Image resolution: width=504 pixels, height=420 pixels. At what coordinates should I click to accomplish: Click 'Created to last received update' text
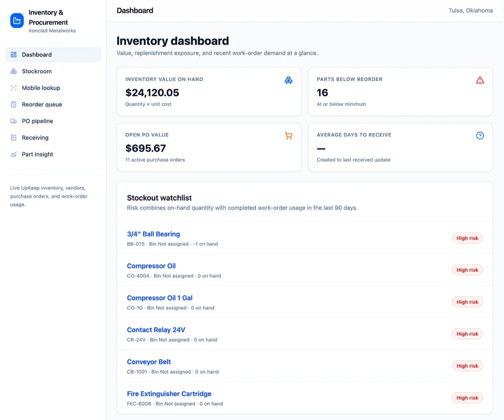coord(354,160)
